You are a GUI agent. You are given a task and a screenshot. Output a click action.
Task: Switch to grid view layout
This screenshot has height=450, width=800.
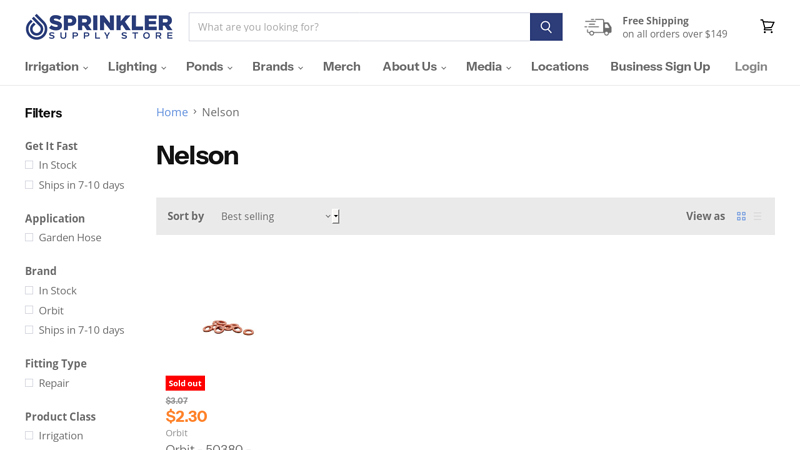click(x=741, y=216)
